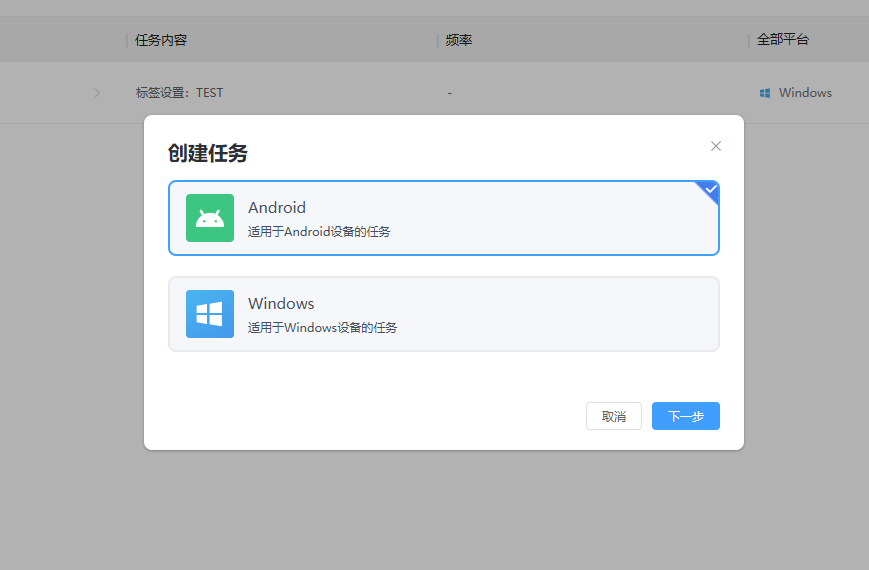The height and width of the screenshot is (570, 869).
Task: Click the 频率 column header
Action: (x=458, y=40)
